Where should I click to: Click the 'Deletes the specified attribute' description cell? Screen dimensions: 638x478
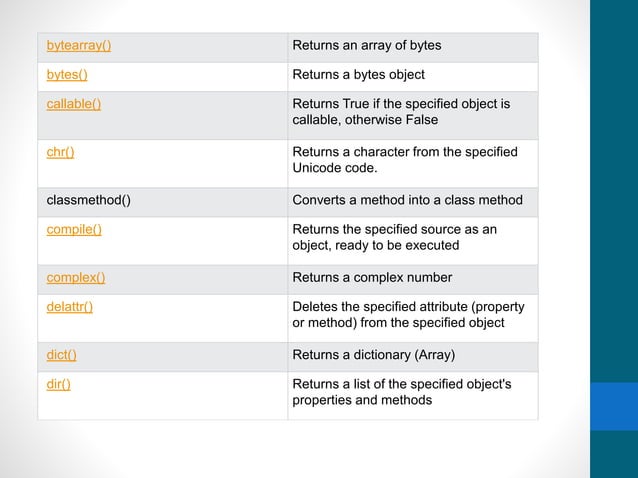[x=410, y=314]
